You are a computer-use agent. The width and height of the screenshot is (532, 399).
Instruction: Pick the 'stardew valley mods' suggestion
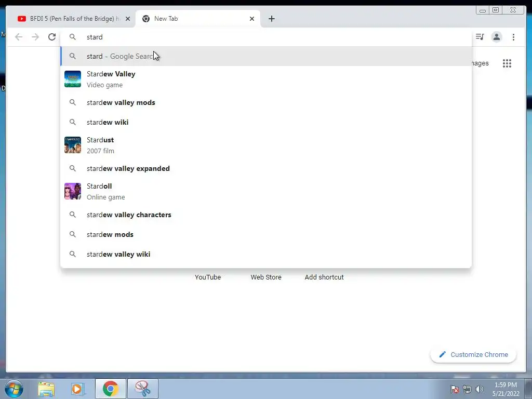tap(266, 102)
